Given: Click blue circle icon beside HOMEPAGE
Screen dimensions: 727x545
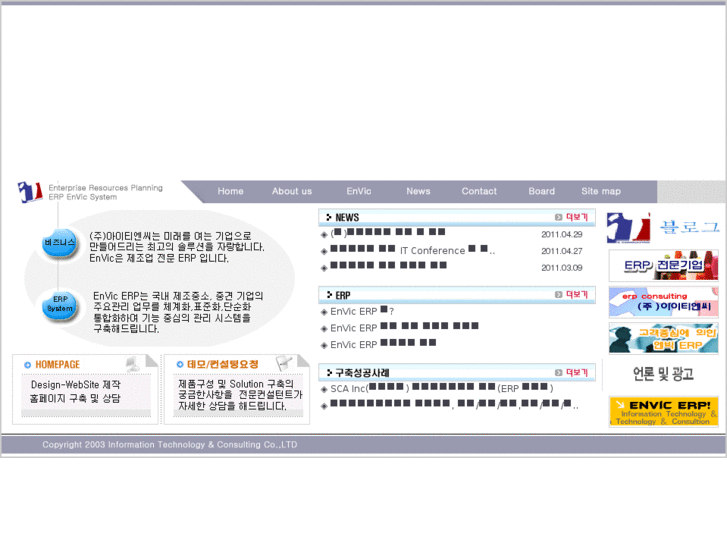Looking at the screenshot, I should pyautogui.click(x=27, y=365).
